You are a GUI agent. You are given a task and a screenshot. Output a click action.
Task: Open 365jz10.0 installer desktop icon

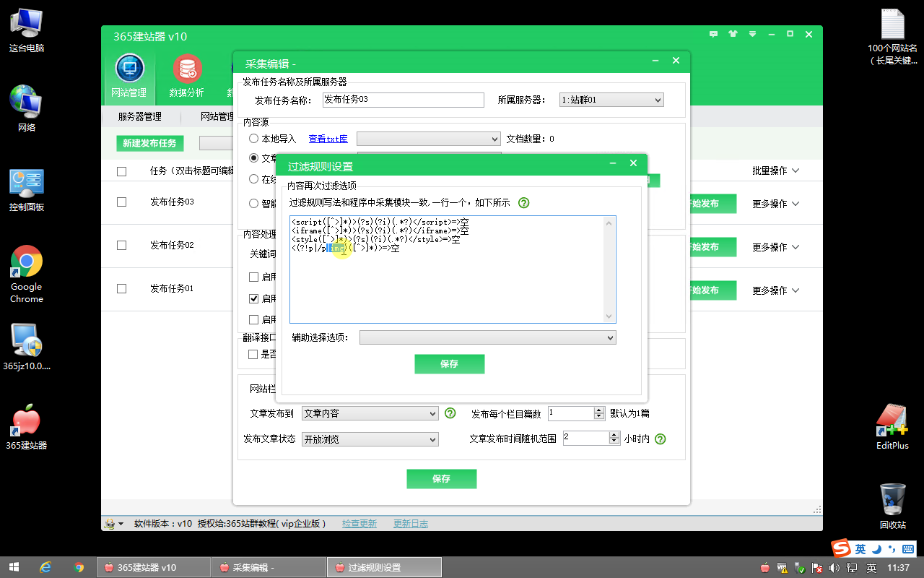click(27, 346)
